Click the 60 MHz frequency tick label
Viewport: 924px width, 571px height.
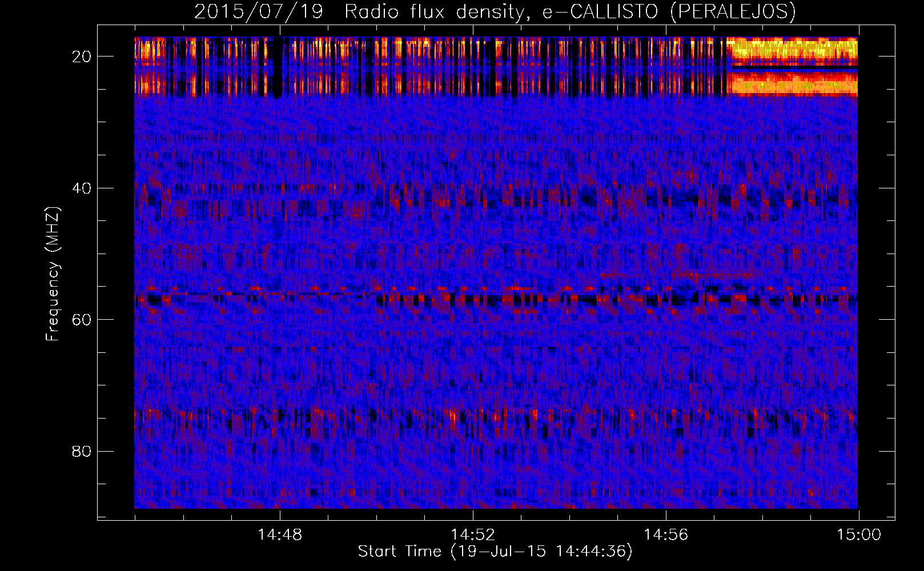point(82,319)
